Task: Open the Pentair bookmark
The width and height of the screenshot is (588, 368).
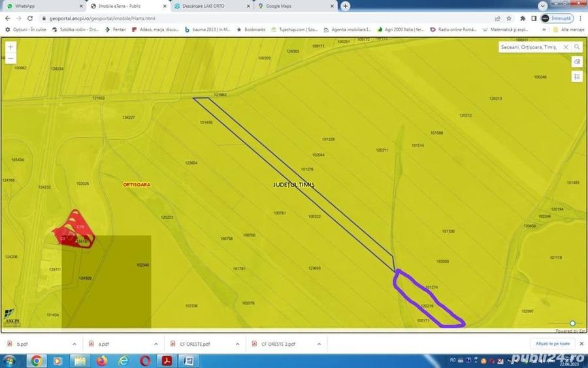Action: (x=116, y=29)
